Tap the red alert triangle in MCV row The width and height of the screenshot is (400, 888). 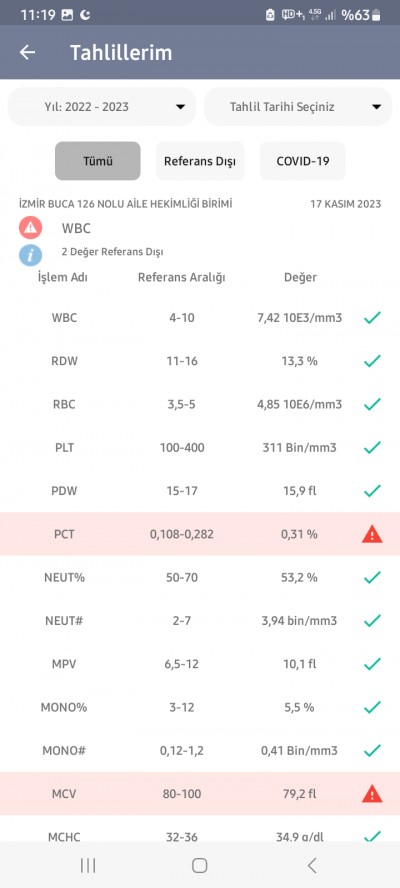point(372,794)
